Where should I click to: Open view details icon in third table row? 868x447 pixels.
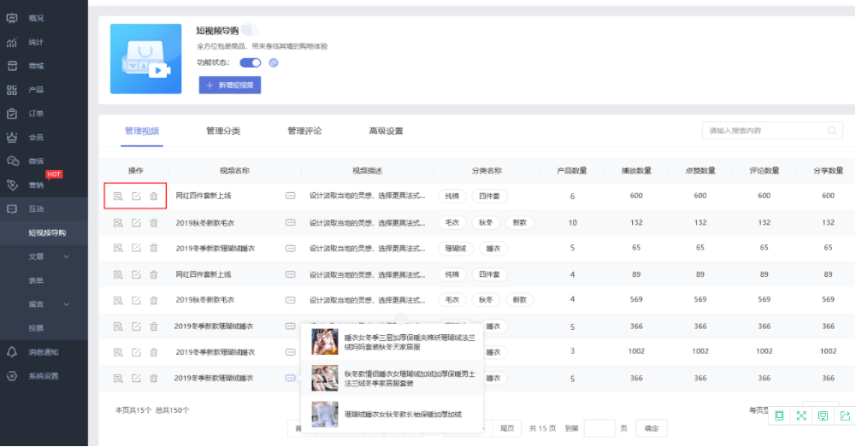pos(118,248)
